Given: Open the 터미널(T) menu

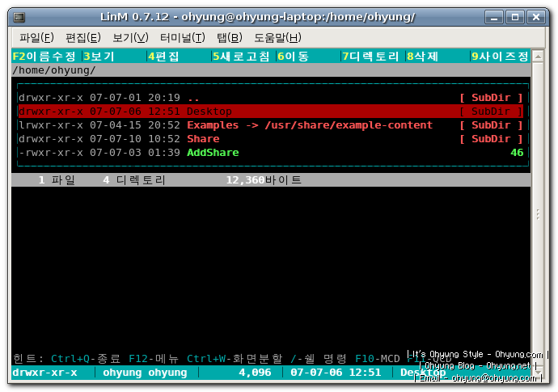Looking at the screenshot, I should [x=183, y=37].
